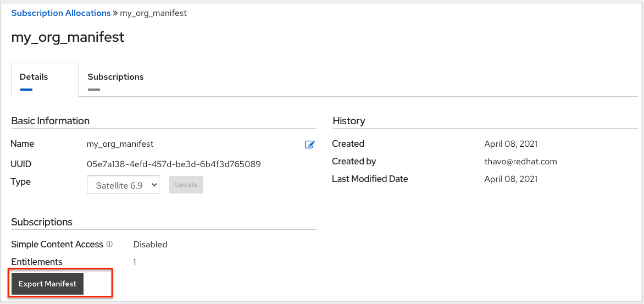Click the Basic Information section heading

coord(51,121)
